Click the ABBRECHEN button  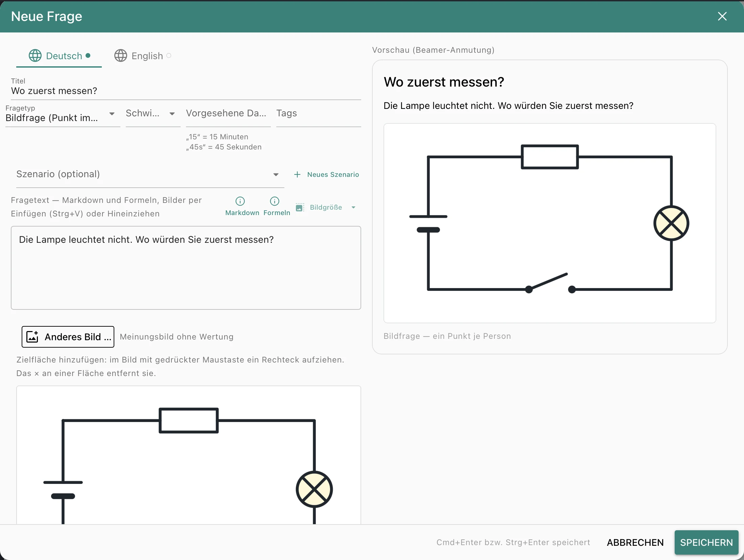coord(635,542)
